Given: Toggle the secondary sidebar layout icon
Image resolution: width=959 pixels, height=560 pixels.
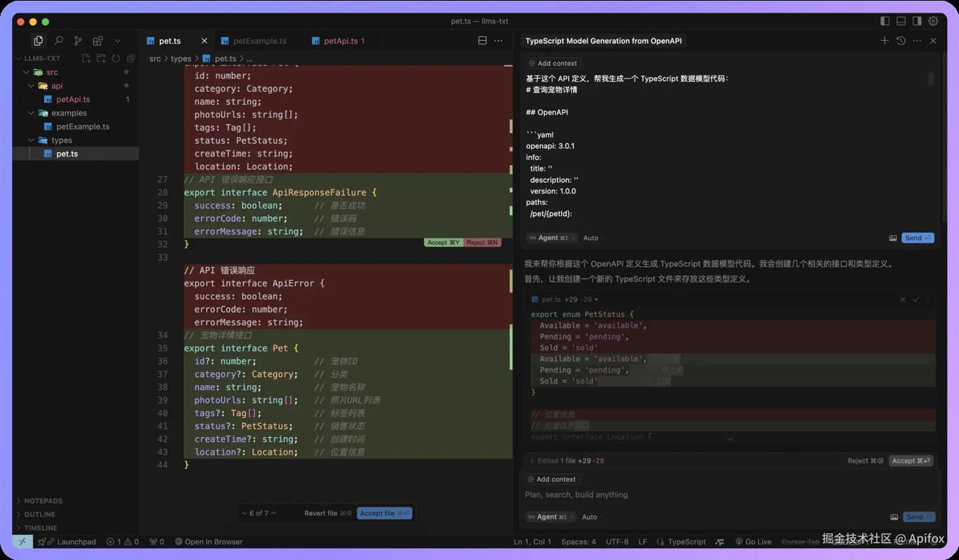Looking at the screenshot, I should [x=917, y=21].
